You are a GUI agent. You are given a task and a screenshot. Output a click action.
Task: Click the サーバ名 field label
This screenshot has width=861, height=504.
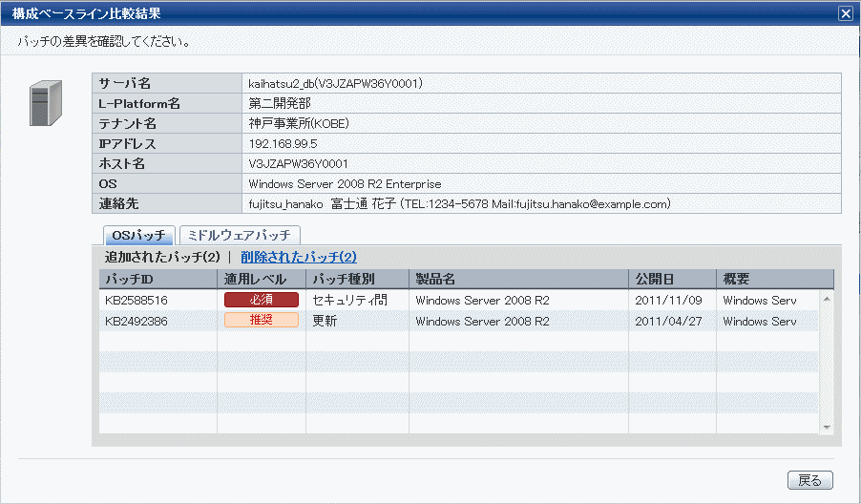[x=124, y=83]
